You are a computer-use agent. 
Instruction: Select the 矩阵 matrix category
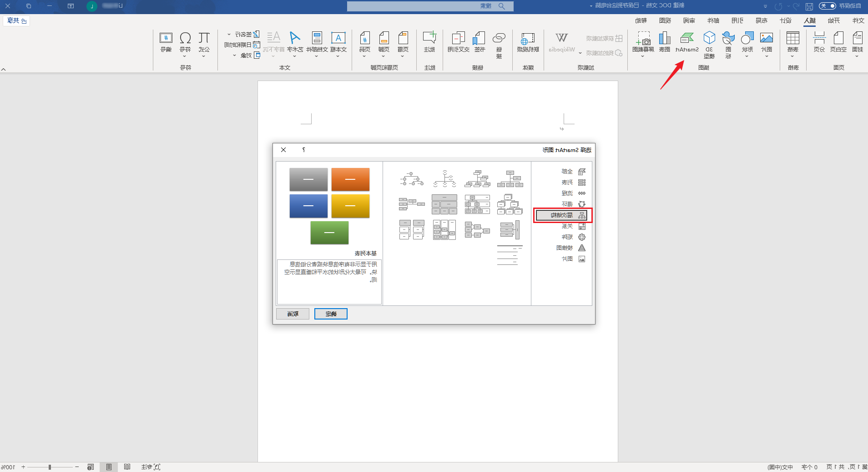pyautogui.click(x=573, y=237)
